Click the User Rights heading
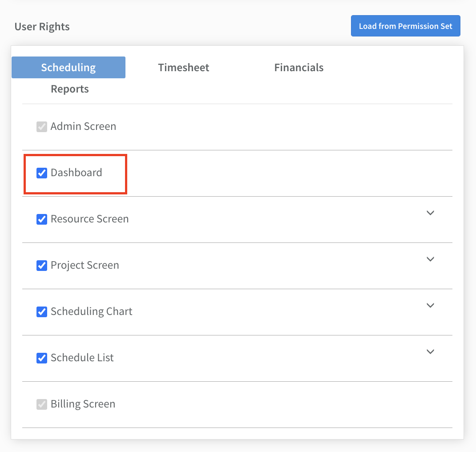 pos(42,27)
